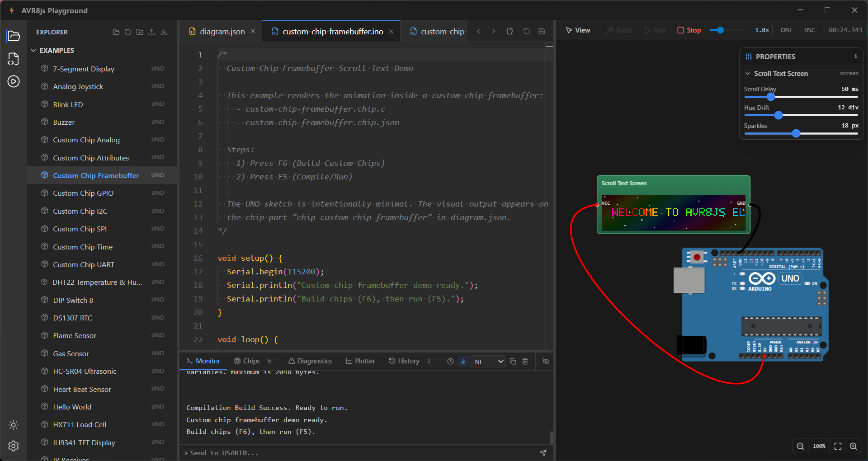Viewport: 868px width, 461px height.
Task: Refresh the Explorer with the reload icon
Action: click(x=128, y=32)
